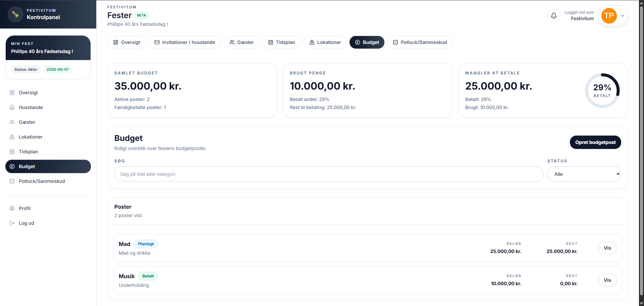Click Vis for the Musik entry
This screenshot has height=306, width=644.
coord(607,280)
